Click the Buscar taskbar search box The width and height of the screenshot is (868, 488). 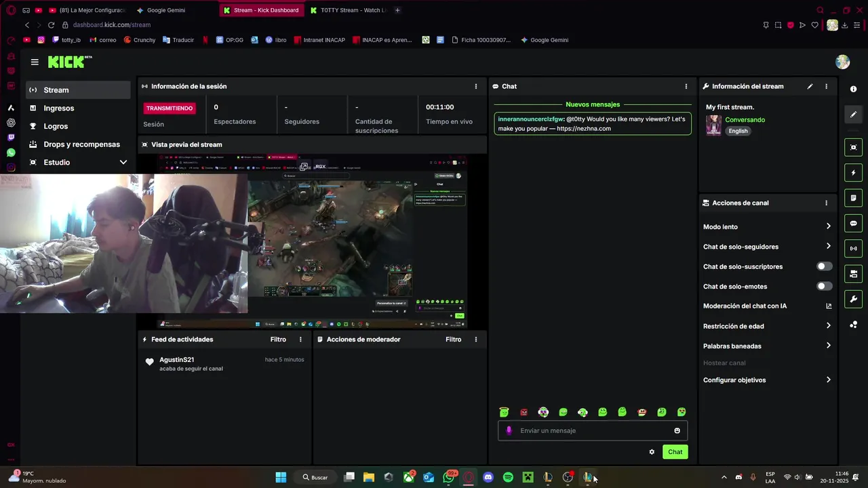315,477
